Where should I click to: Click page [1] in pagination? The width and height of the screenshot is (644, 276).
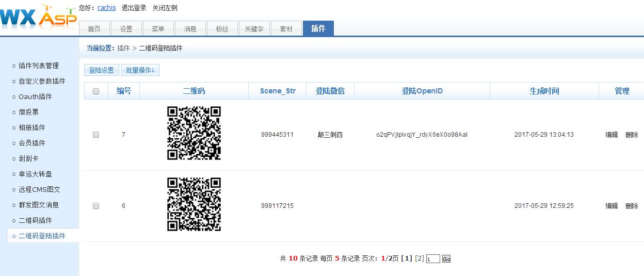(x=407, y=258)
